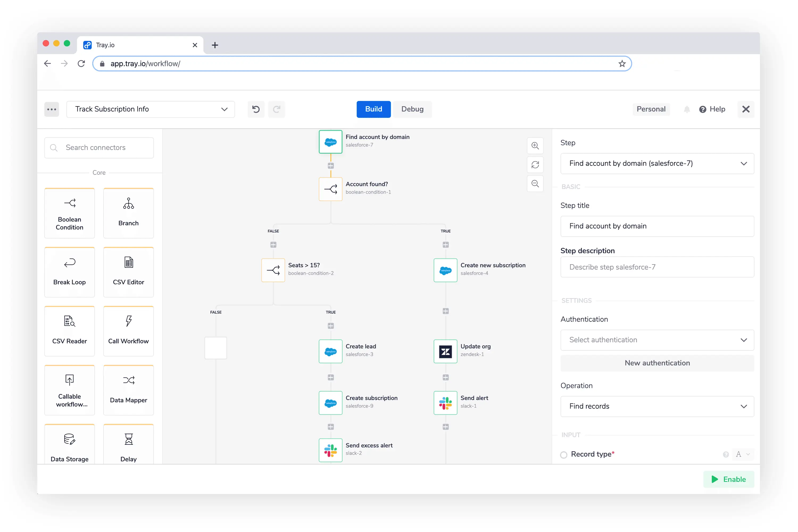Select the Send alert Slack step icon
Image resolution: width=798 pixels, height=532 pixels.
pyautogui.click(x=445, y=403)
